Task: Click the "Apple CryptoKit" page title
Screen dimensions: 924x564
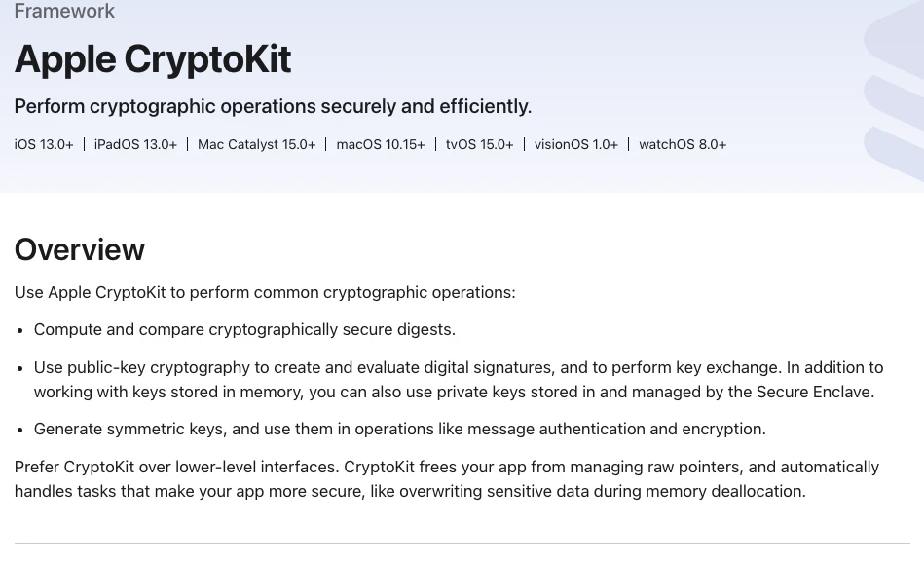Action: (x=153, y=59)
